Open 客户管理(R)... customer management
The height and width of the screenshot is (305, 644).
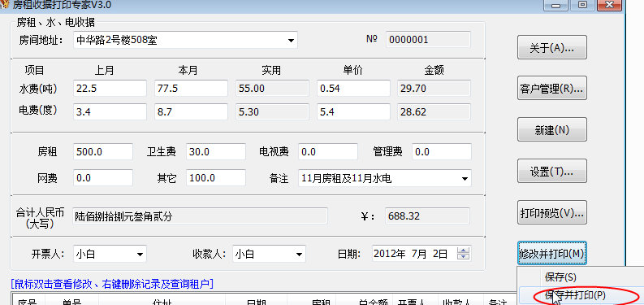pos(551,89)
